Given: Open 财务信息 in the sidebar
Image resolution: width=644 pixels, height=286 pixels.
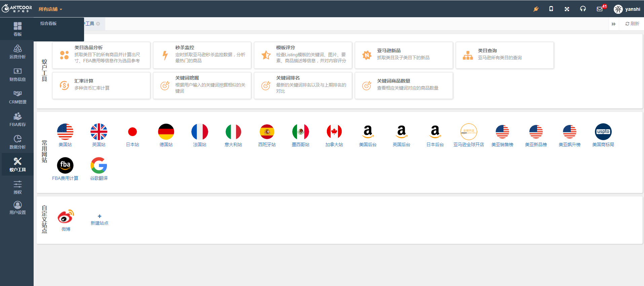Looking at the screenshot, I should (17, 74).
